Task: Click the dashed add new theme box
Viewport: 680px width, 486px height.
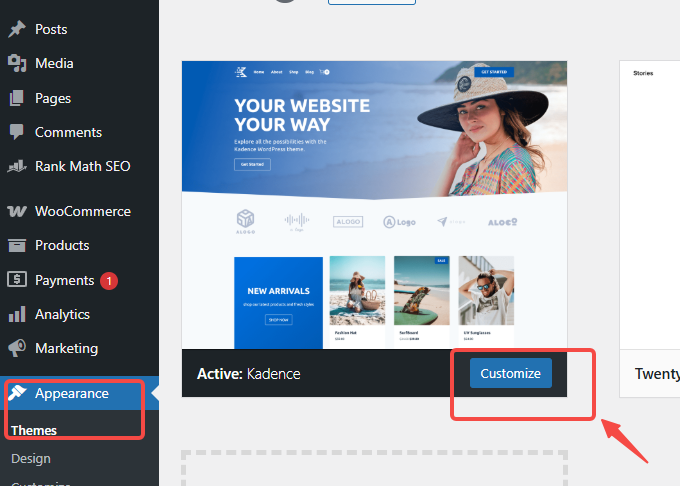Action: coord(374,468)
